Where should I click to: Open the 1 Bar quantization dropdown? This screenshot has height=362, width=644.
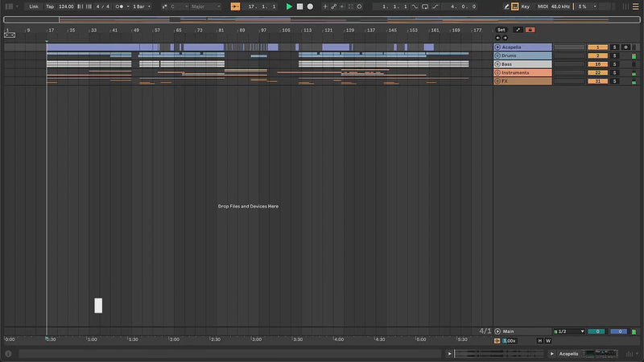click(x=141, y=6)
